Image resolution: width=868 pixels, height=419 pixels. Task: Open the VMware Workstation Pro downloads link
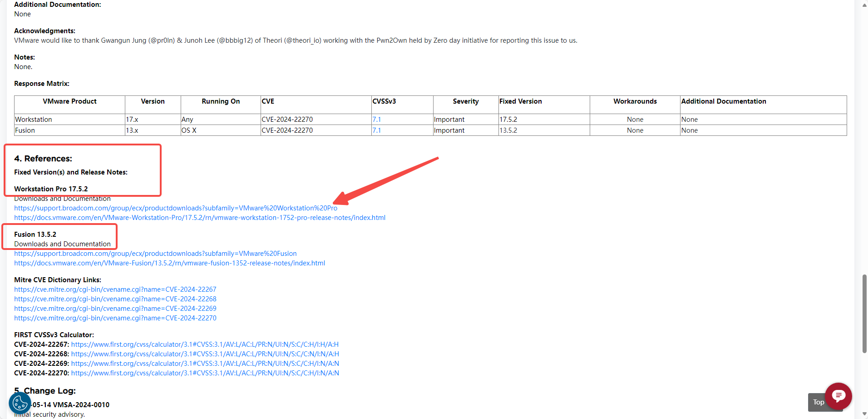[x=176, y=208]
